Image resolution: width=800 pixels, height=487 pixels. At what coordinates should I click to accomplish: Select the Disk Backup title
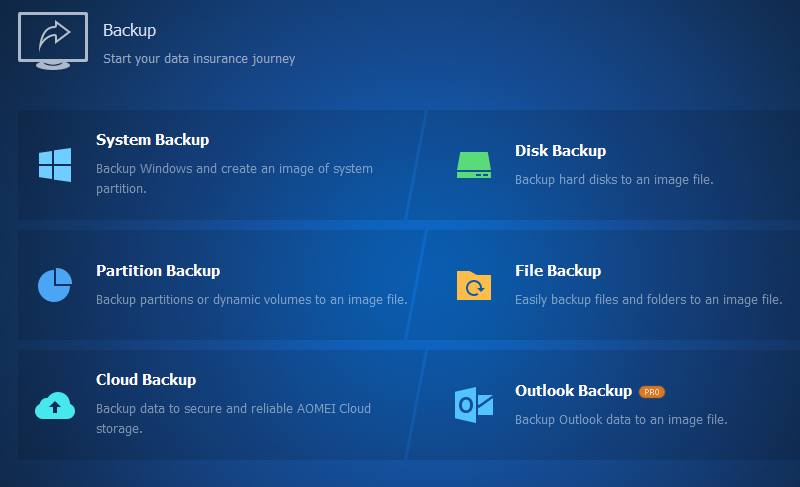tap(560, 151)
